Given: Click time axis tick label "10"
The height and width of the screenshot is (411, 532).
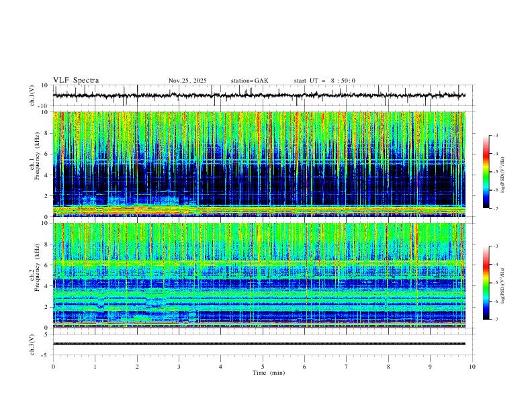Looking at the screenshot, I should 472,367.
